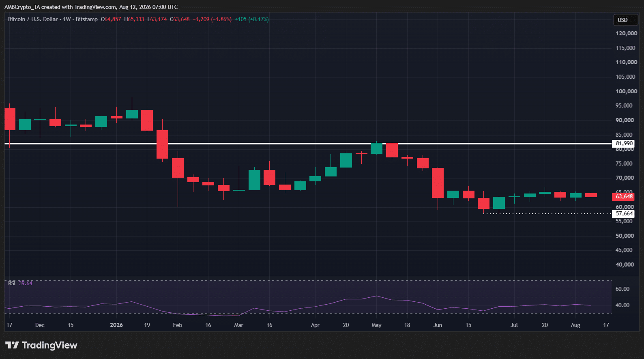Click the RSI indicator label
The width and height of the screenshot is (644, 359).
pos(12,283)
